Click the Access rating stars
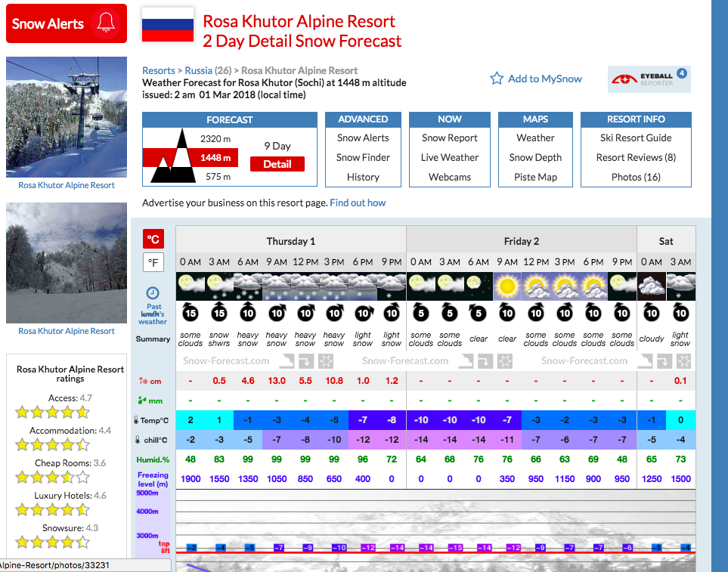The height and width of the screenshot is (572, 728). [x=52, y=412]
